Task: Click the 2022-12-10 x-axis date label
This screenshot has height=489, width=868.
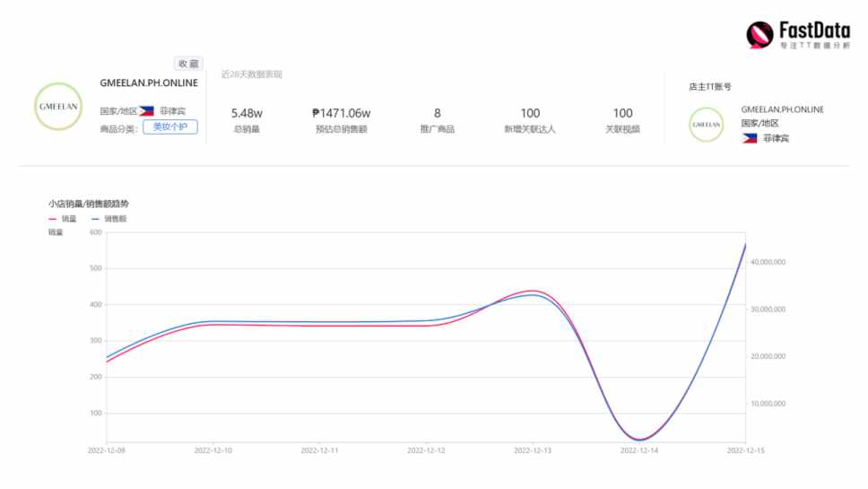Action: coord(213,450)
